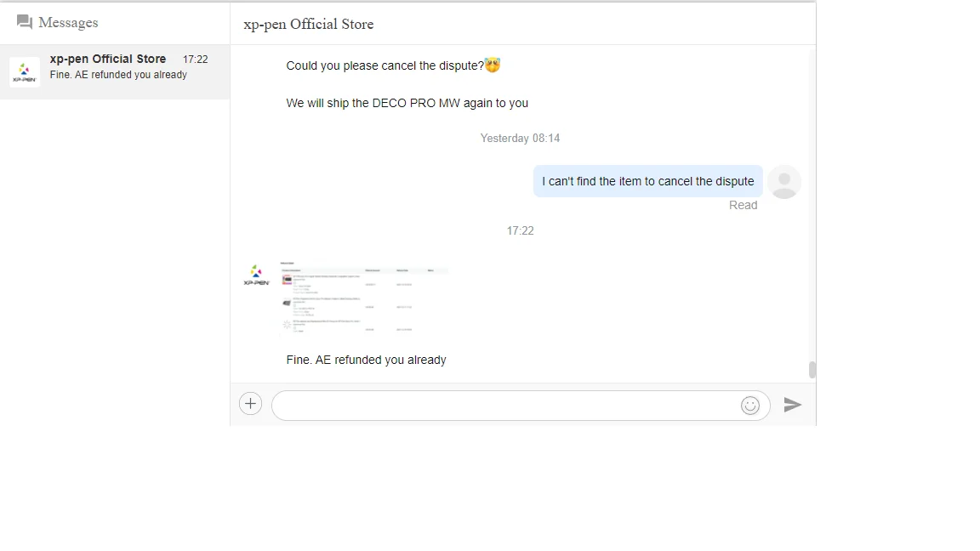Click the conversation preview text in sidebar
This screenshot has height=551, width=980.
118,74
